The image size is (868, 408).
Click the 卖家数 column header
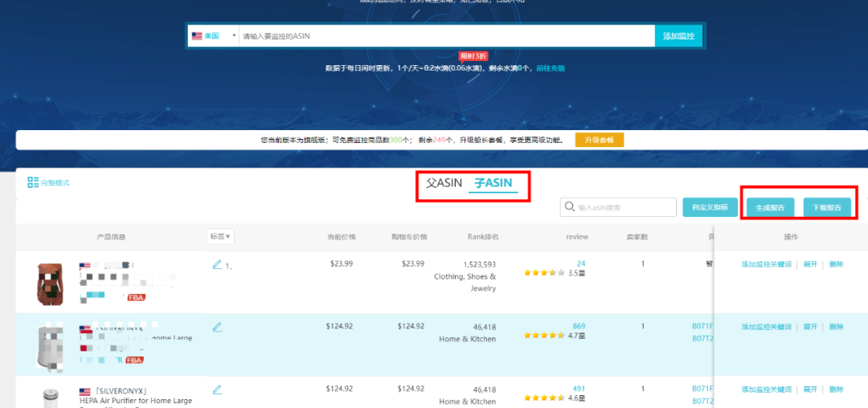[637, 237]
